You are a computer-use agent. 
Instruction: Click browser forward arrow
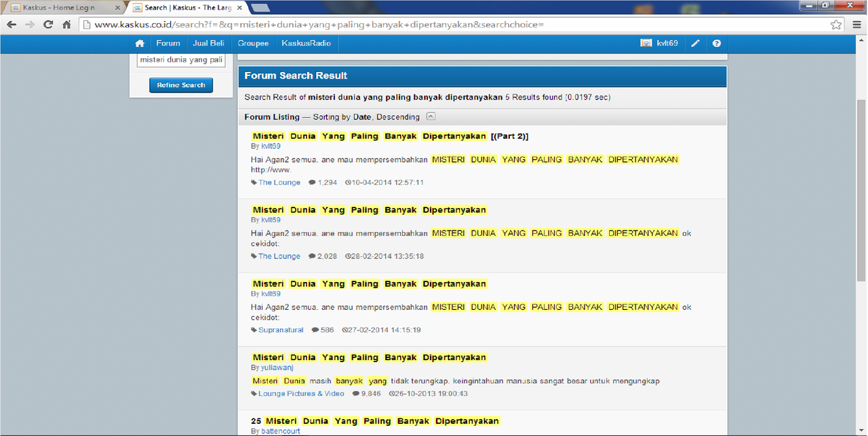click(x=30, y=24)
